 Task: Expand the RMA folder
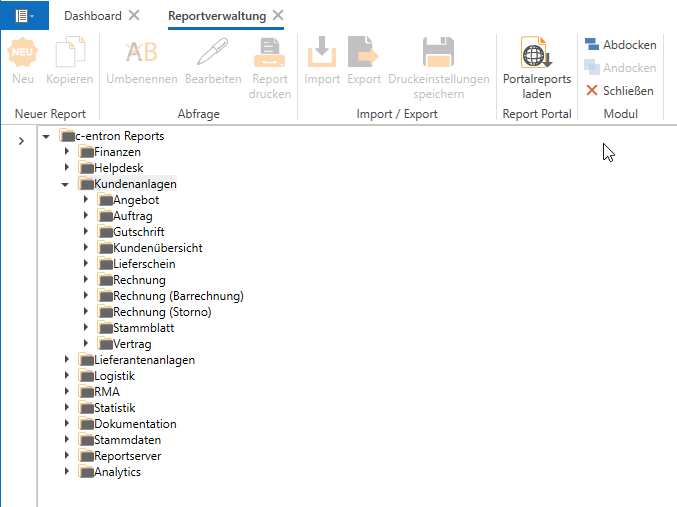click(66, 391)
